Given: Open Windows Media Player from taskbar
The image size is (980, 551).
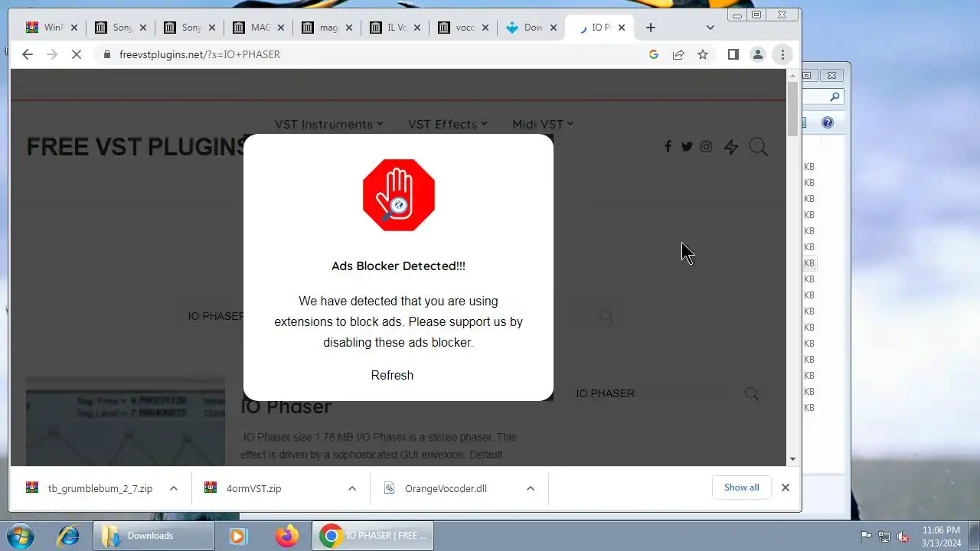Looking at the screenshot, I should [238, 536].
